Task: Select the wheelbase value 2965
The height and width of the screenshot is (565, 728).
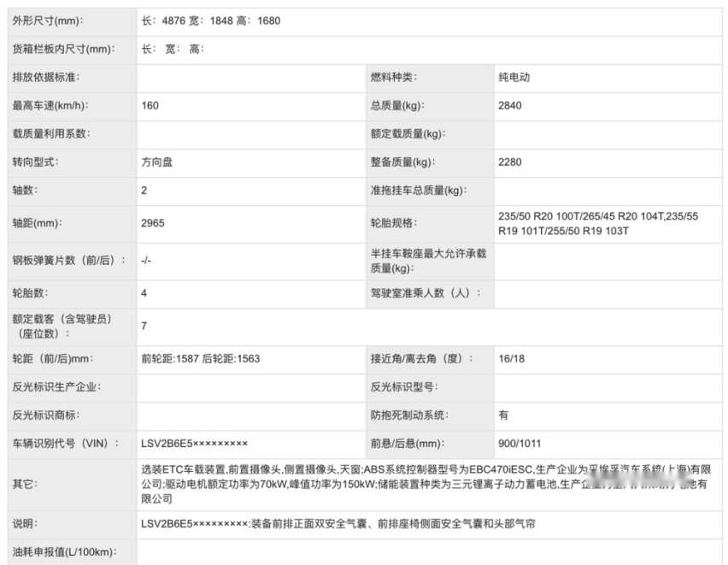Action: coord(153,223)
